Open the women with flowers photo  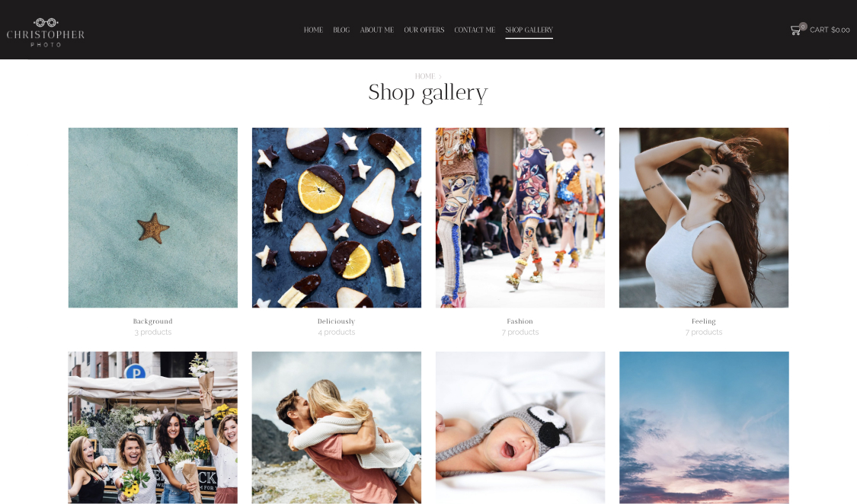153,428
